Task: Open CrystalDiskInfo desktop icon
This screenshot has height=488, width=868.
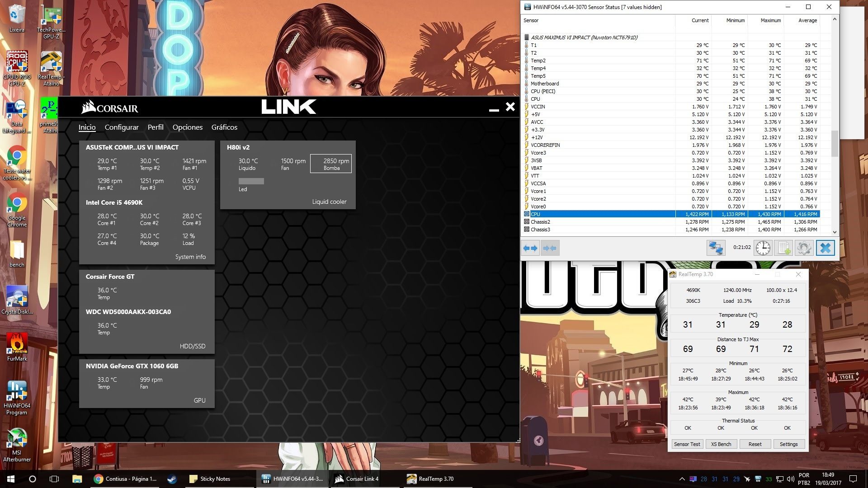Action: (x=17, y=300)
